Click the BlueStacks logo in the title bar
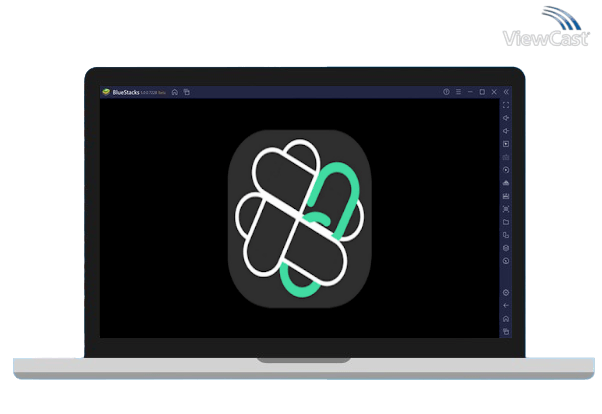Screen dimensions: 602x414 (106, 92)
